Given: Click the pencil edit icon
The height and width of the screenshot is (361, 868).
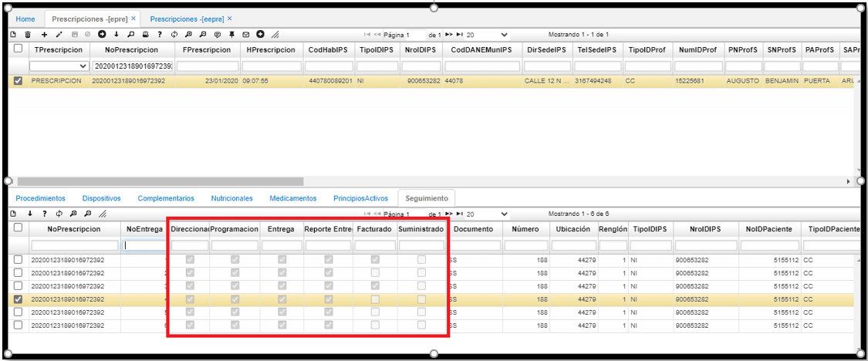Looking at the screenshot, I should tap(59, 35).
